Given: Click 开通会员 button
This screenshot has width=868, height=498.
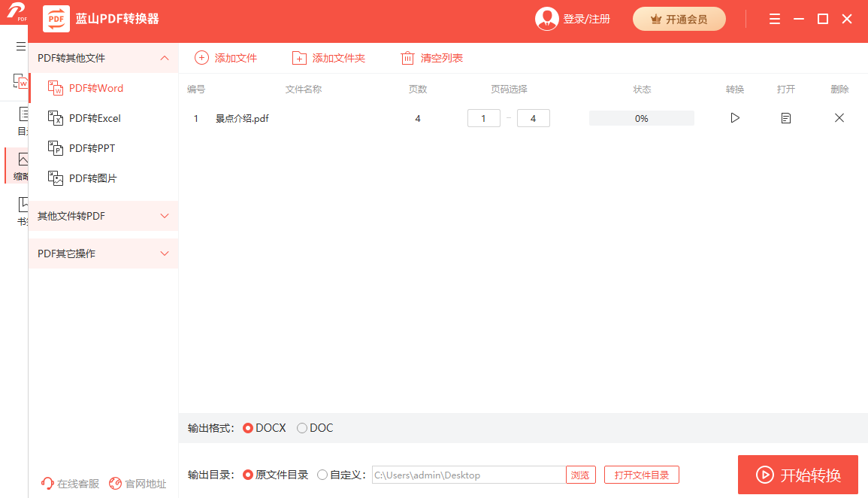Looking at the screenshot, I should [679, 19].
